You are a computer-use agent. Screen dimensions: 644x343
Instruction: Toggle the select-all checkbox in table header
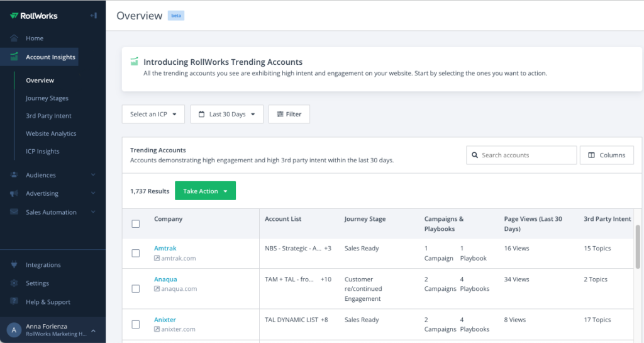click(136, 224)
